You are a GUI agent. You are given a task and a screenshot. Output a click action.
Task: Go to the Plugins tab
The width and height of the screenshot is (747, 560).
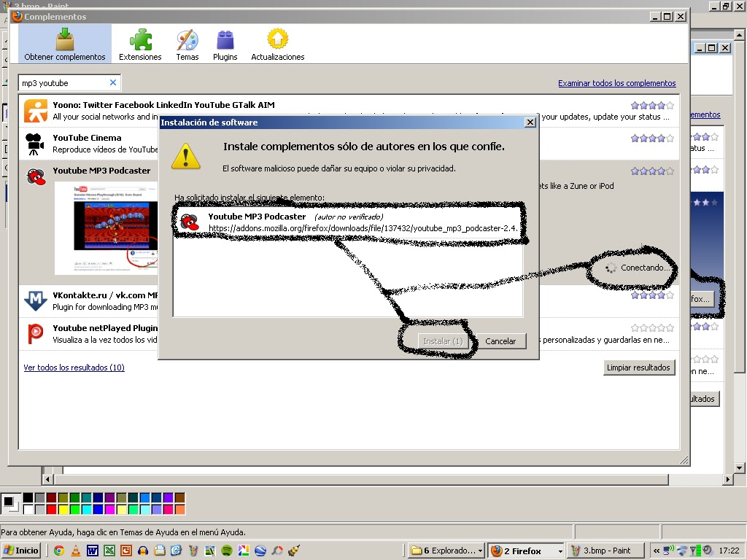(x=225, y=44)
